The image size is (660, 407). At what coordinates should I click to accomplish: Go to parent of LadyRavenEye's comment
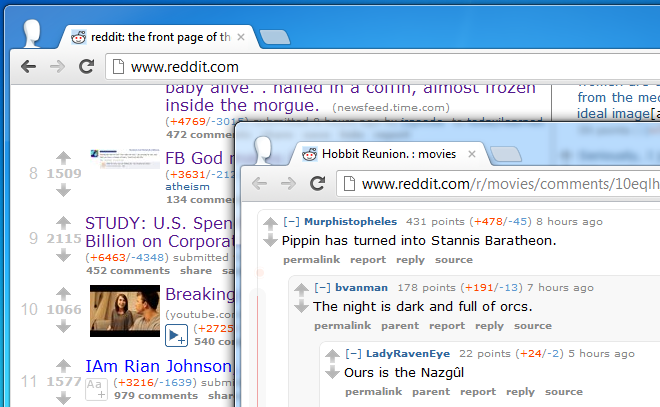(431, 392)
